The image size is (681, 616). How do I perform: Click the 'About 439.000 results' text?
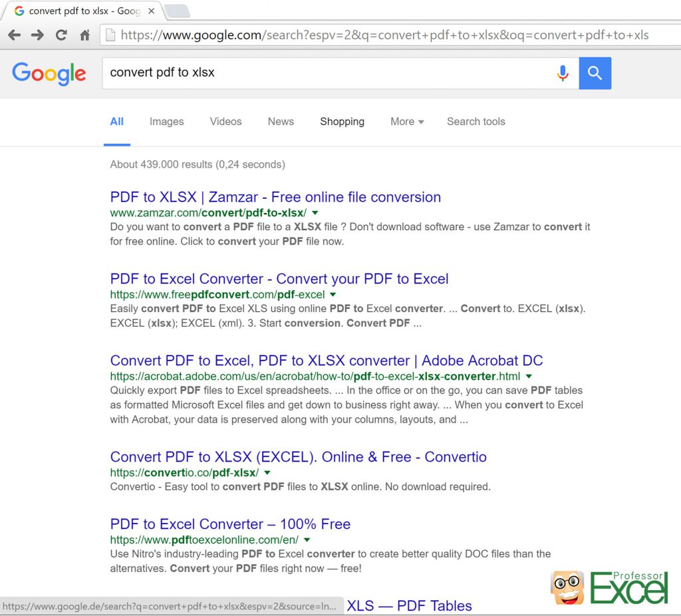[x=198, y=164]
